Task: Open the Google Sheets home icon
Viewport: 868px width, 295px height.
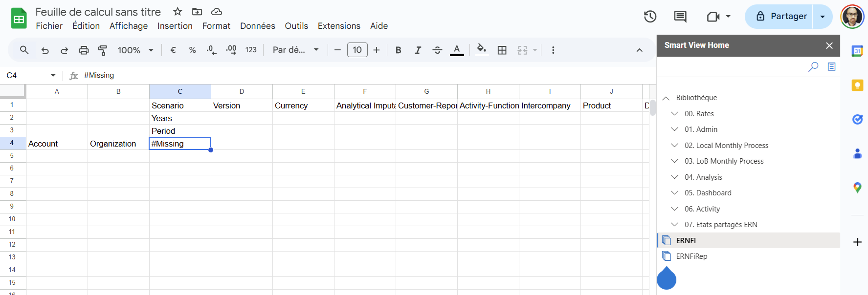Action: tap(19, 19)
